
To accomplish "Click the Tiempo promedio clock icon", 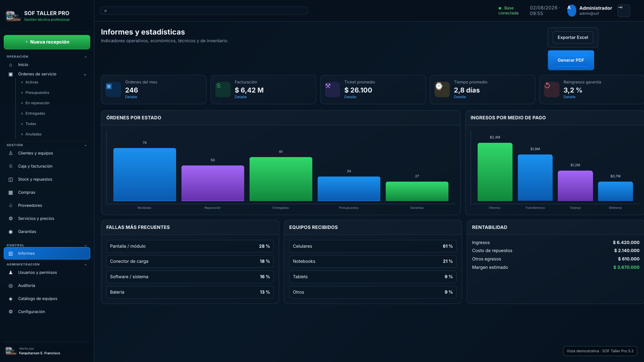I will 442,89.
